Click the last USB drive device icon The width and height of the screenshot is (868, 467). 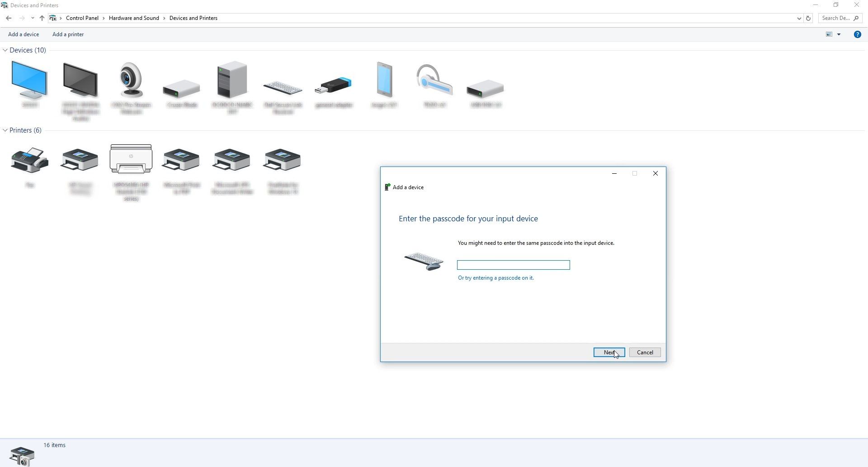pyautogui.click(x=485, y=89)
